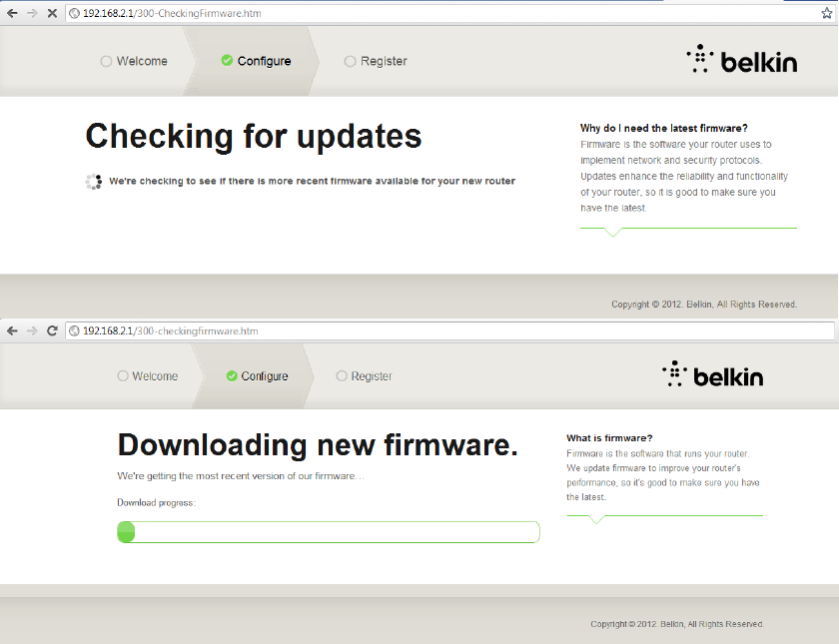
Task: Click the forward arrow in the bottom browser
Action: coord(32,331)
